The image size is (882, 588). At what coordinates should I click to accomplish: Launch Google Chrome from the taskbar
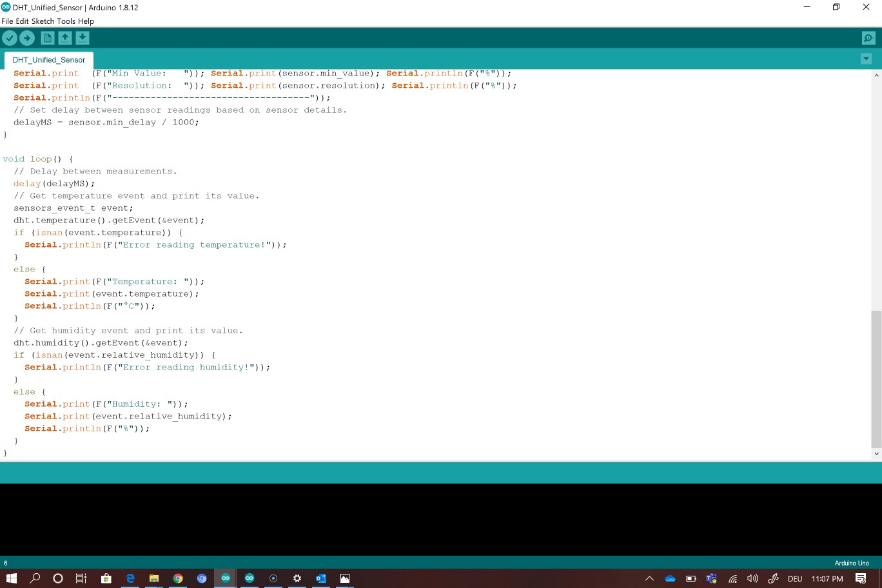[178, 578]
